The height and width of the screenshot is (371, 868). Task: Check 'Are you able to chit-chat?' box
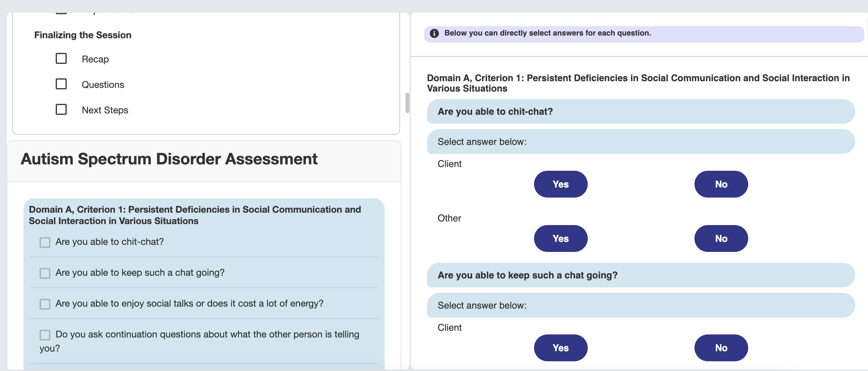45,243
